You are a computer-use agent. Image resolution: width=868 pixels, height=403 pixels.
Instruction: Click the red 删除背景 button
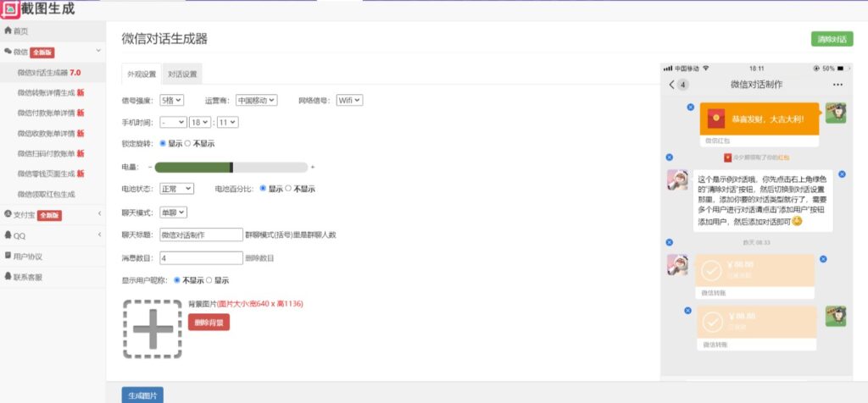pyautogui.click(x=209, y=323)
